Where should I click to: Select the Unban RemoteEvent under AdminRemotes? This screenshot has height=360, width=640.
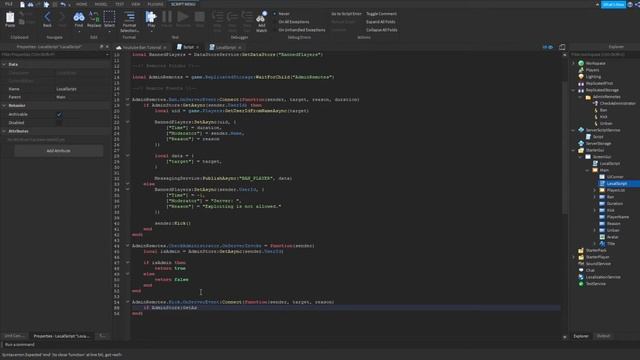tap(606, 123)
